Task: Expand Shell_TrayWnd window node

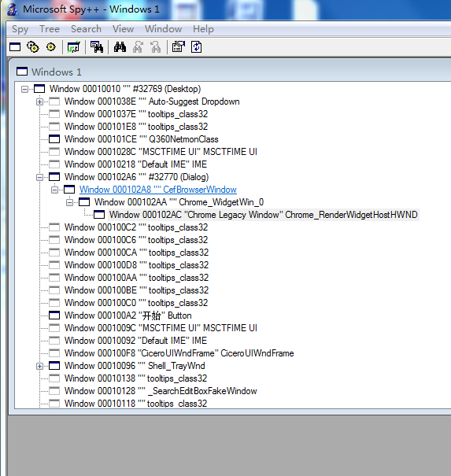Action: tap(39, 366)
